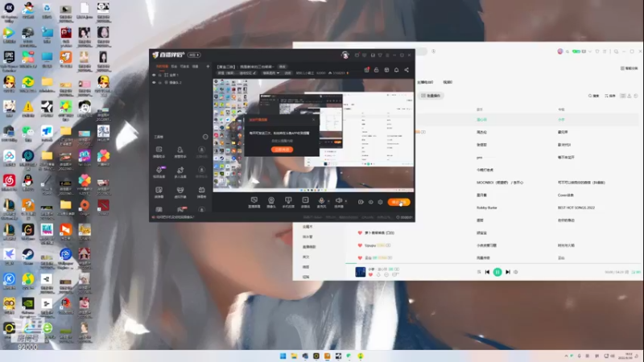644x362 pixels.
Task: Open streamer avatar in streaming title bar
Action: point(345,55)
